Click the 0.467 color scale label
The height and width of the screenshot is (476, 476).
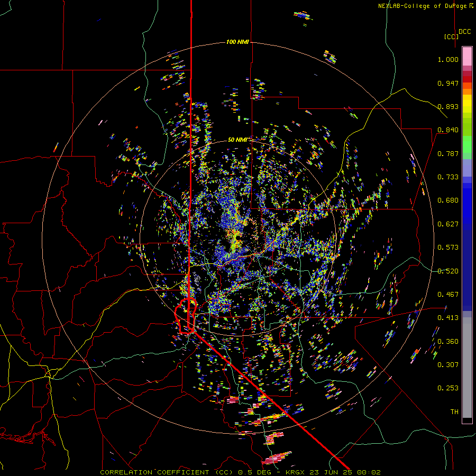click(x=448, y=295)
